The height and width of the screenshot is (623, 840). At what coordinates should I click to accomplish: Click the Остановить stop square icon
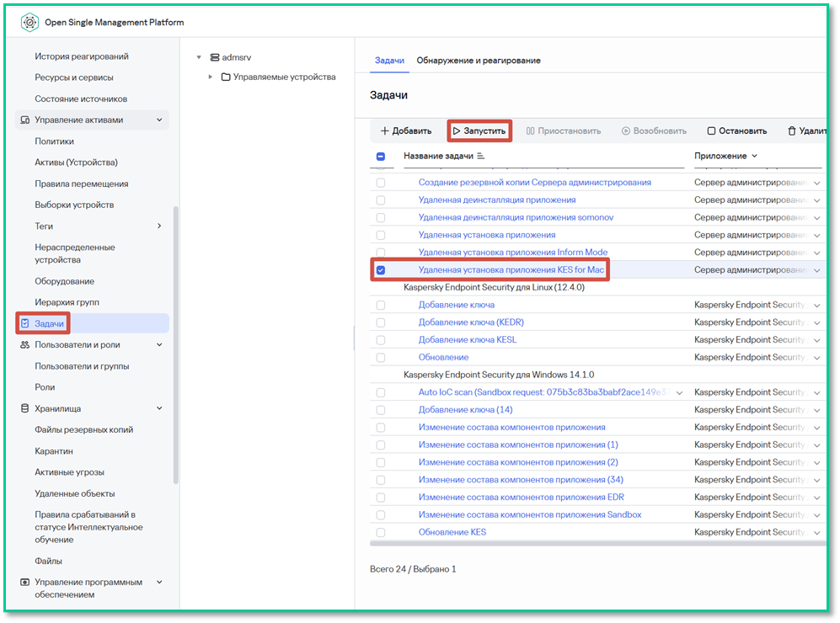(x=711, y=131)
